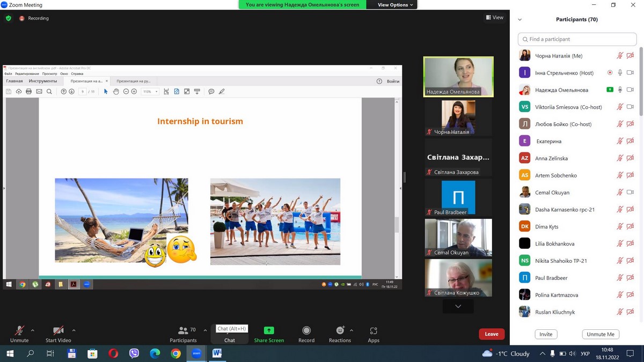Click the Invite button
Image resolution: width=644 pixels, height=362 pixels.
point(546,334)
